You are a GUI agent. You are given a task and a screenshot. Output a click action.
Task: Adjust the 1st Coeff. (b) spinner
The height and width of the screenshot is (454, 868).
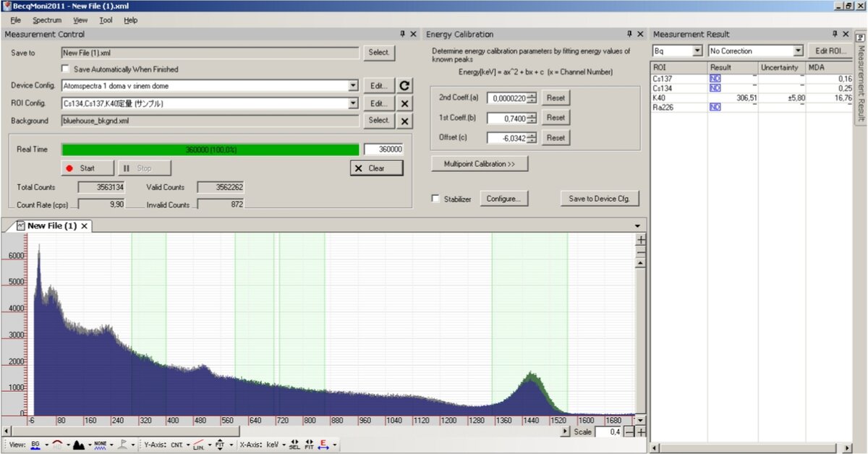coord(532,117)
